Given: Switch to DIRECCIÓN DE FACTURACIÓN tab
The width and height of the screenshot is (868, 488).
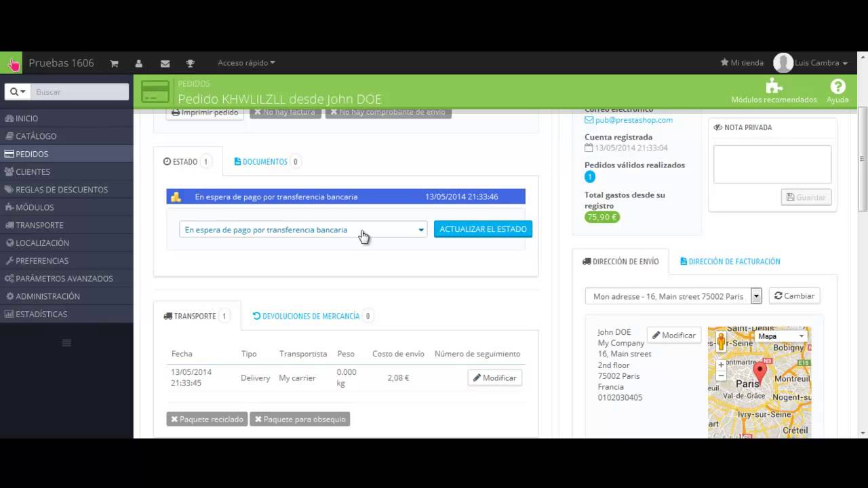Looking at the screenshot, I should [x=730, y=262].
